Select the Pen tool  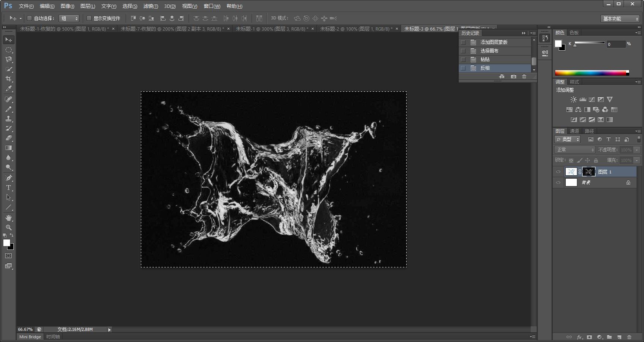pyautogui.click(x=9, y=178)
